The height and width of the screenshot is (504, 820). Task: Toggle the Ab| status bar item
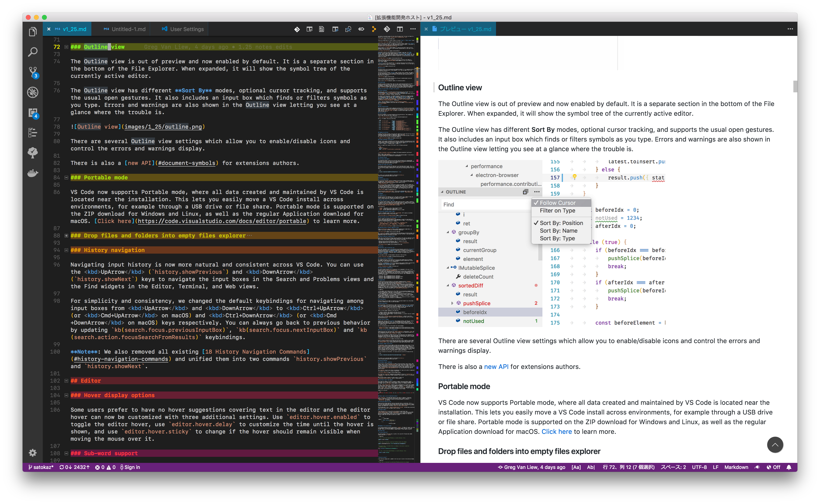pyautogui.click(x=590, y=467)
